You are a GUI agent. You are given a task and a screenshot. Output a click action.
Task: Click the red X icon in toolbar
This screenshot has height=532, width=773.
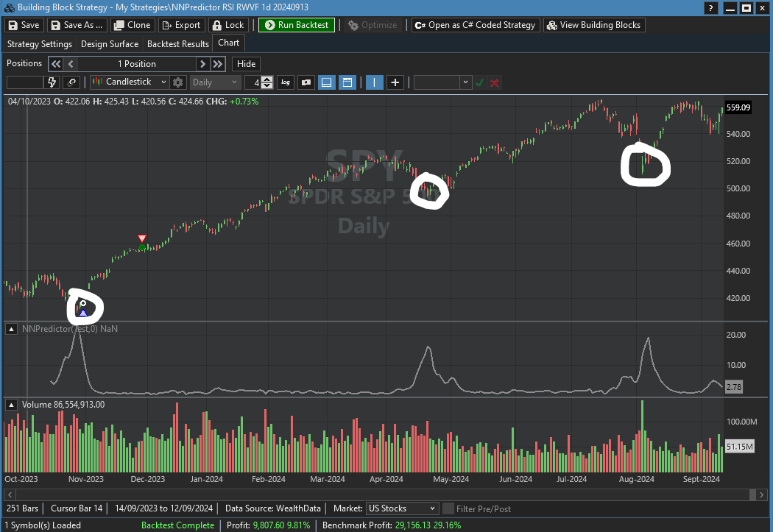[495, 82]
